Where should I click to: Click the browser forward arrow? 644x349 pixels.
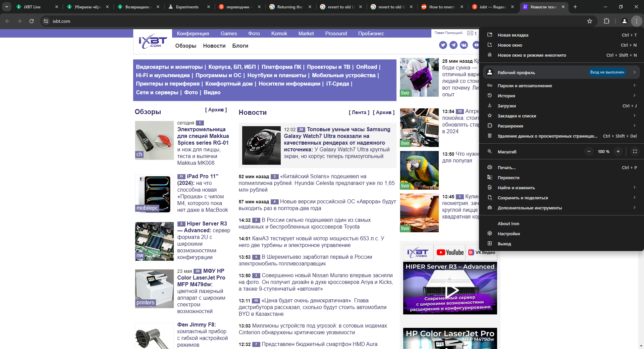[19, 21]
